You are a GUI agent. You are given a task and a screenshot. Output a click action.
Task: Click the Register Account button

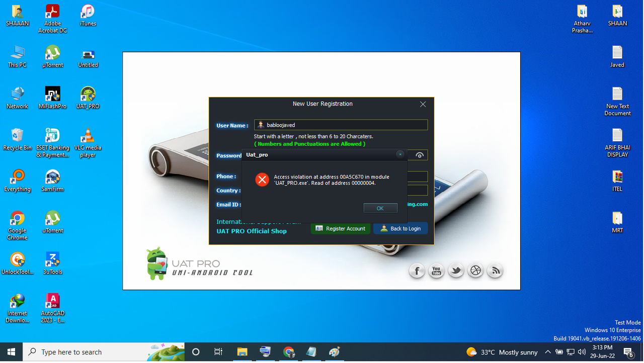pos(340,228)
